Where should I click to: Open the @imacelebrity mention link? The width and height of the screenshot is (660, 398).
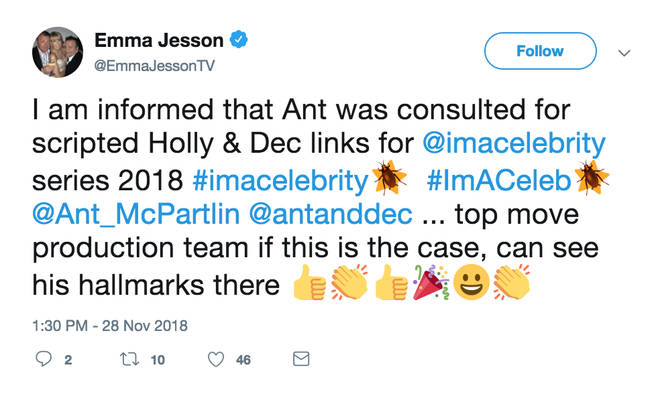click(514, 143)
